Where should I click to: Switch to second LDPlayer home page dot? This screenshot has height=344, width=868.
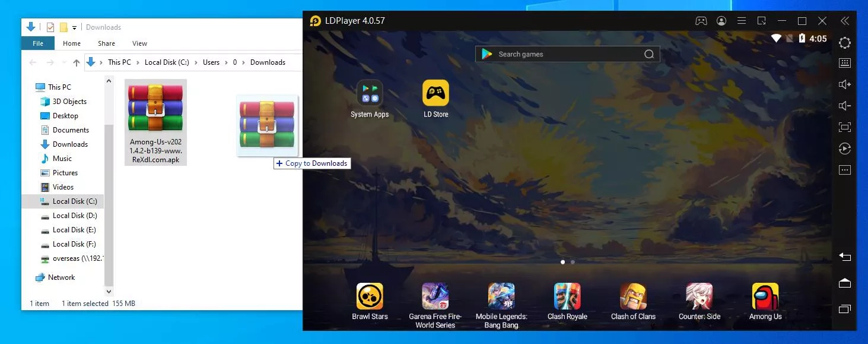573,262
